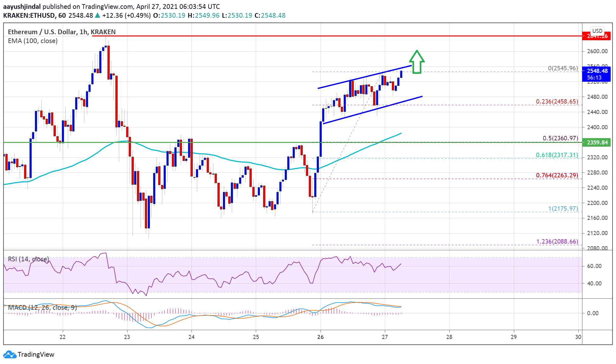The image size is (616, 364).
Task: Click the green upward arrow annotation
Action: tap(417, 62)
